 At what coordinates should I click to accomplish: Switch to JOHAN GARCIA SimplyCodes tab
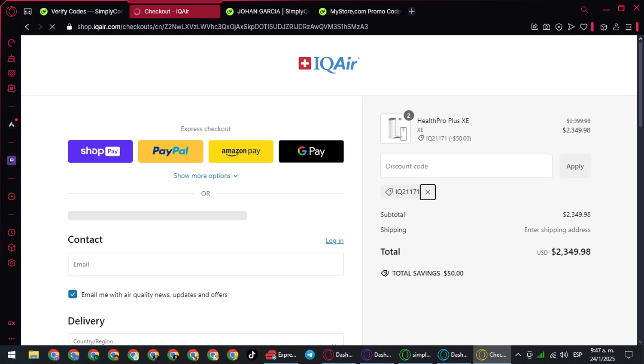pyautogui.click(x=267, y=12)
